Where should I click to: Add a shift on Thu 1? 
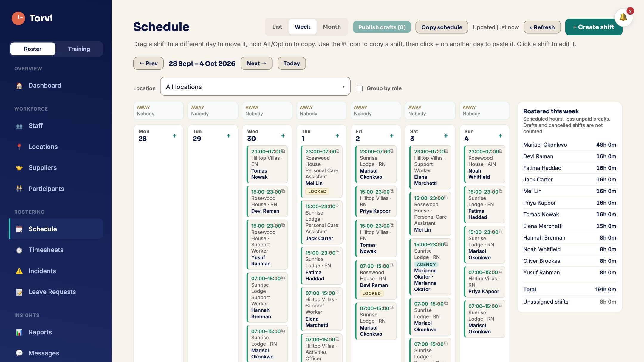tap(337, 136)
